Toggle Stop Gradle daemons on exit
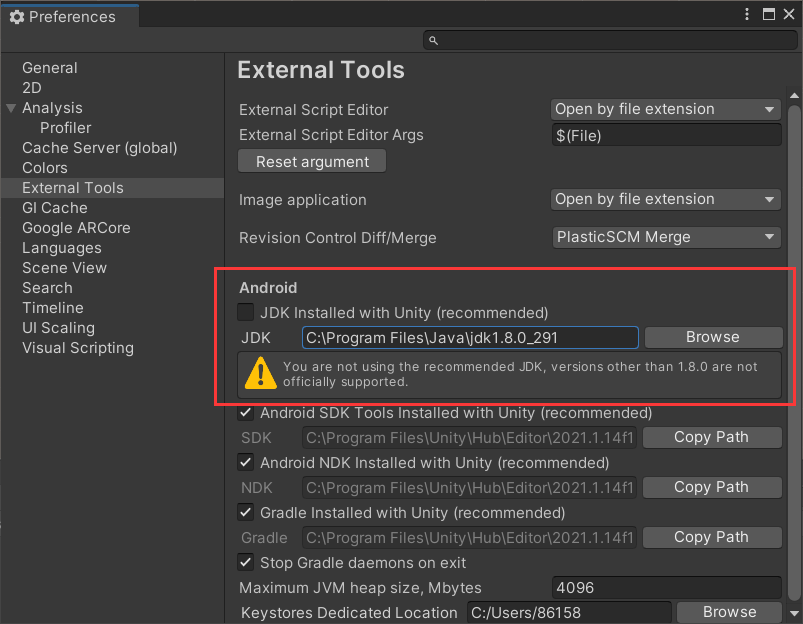803x624 pixels. pos(245,562)
